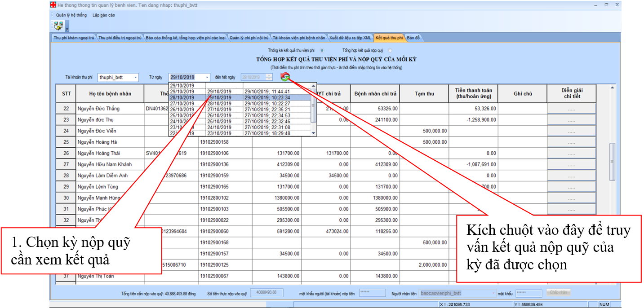Viewport: 644px width, 308px height.
Task: Click the 'Tạm thu' column header
Action: 424,94
